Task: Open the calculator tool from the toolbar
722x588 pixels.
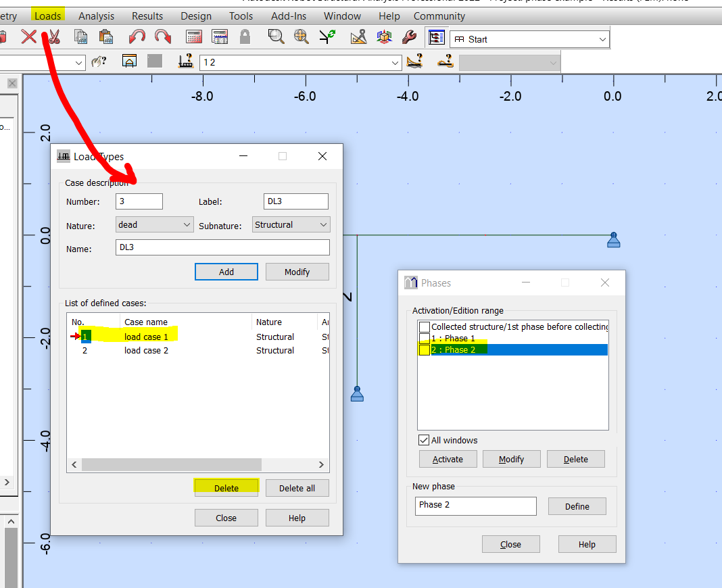Action: (x=194, y=37)
